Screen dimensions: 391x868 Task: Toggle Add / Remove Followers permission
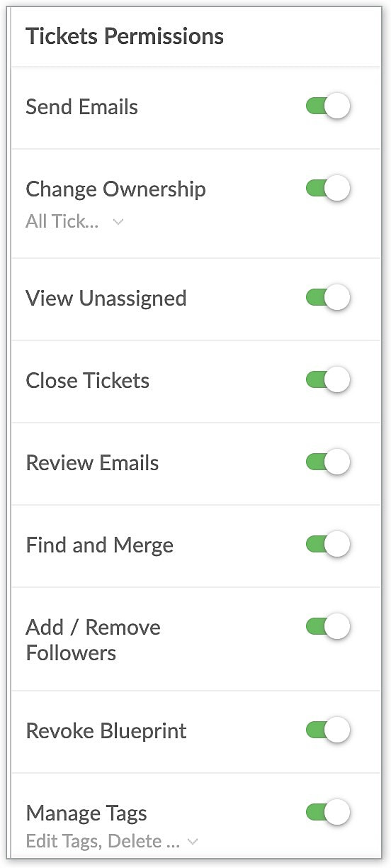coord(328,628)
